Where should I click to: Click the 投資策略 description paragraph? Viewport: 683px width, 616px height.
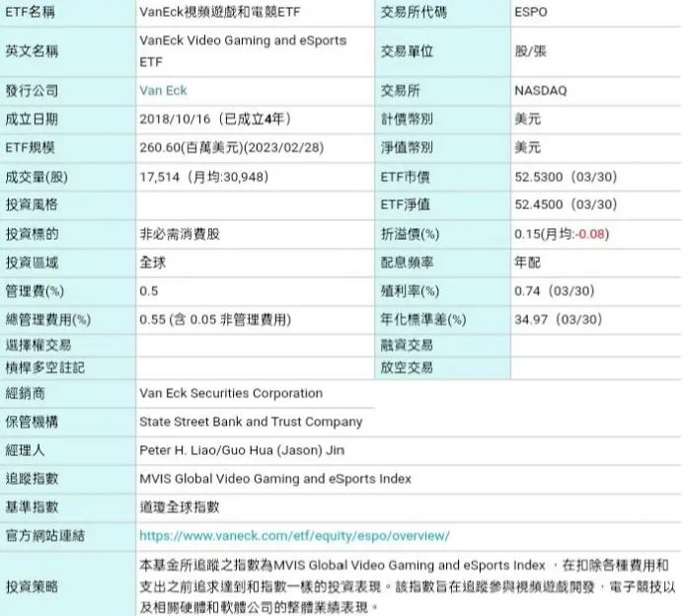coord(407,586)
